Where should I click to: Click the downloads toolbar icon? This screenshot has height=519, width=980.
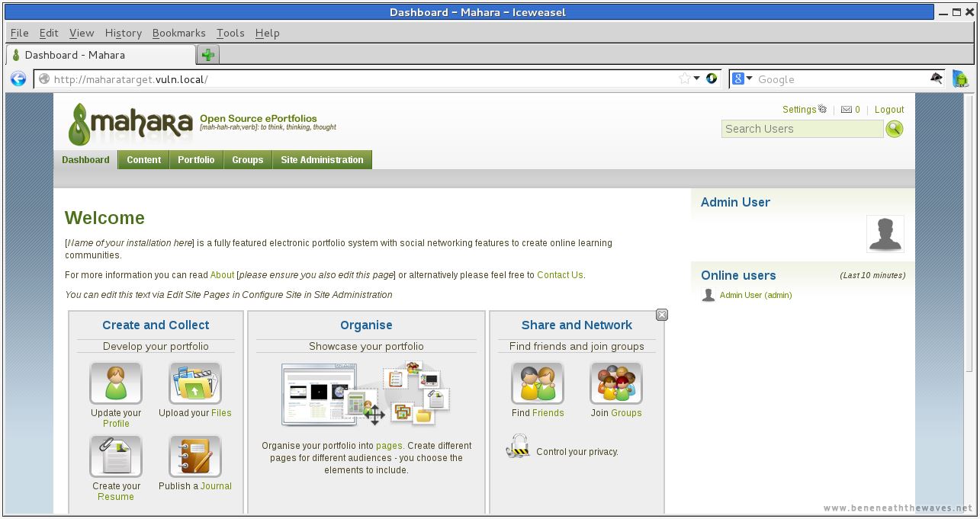coord(960,78)
